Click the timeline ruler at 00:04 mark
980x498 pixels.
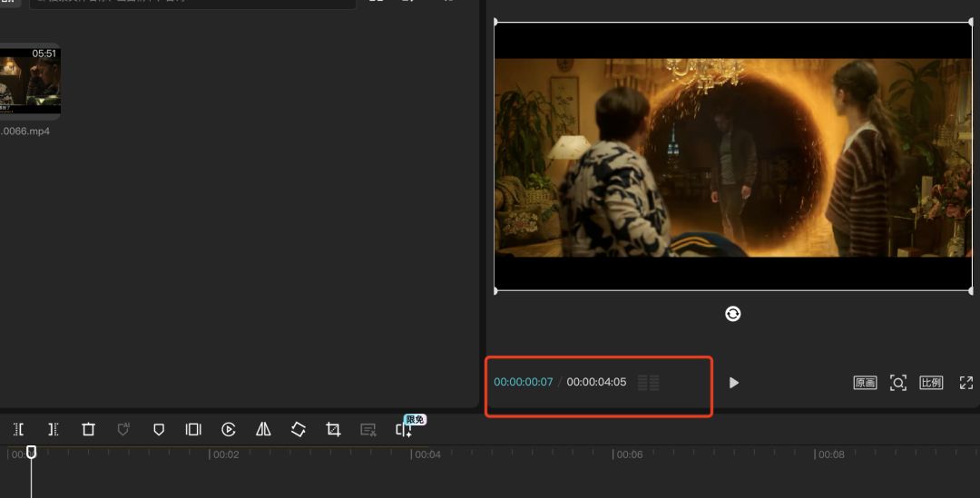(x=427, y=454)
